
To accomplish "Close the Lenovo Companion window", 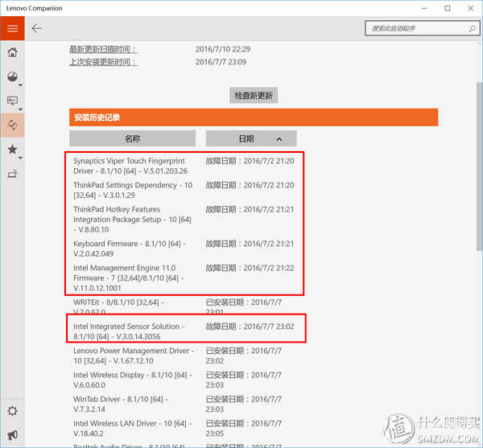I will click(470, 8).
